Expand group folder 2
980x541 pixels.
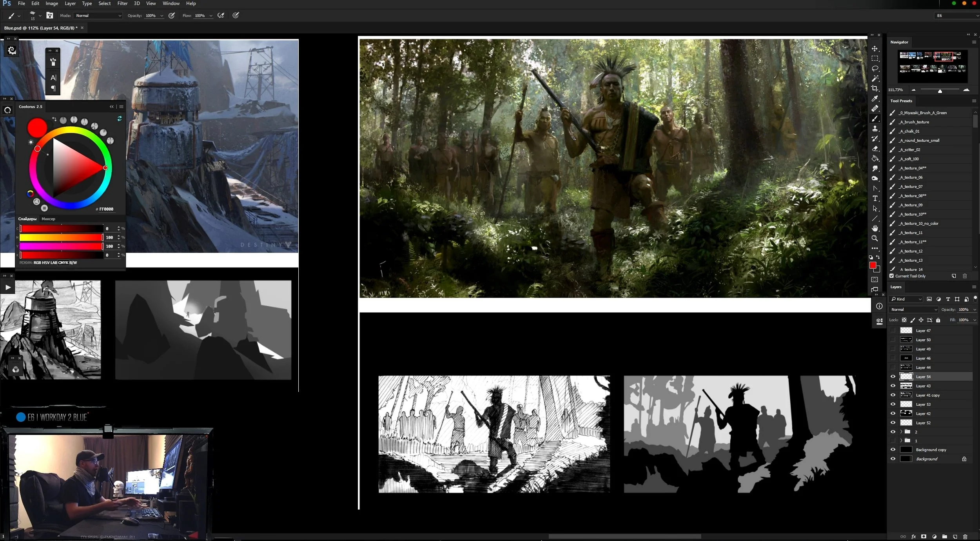[x=901, y=432]
